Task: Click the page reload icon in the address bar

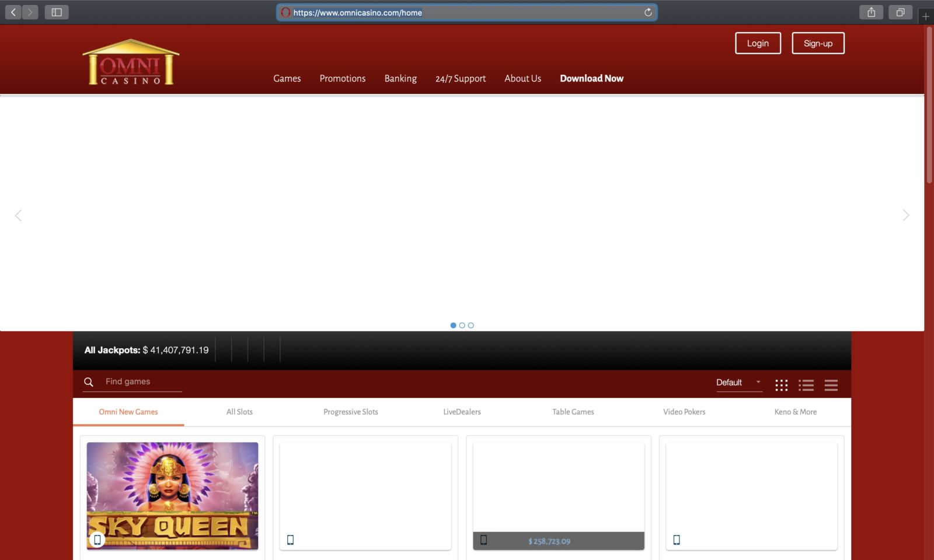Action: click(648, 12)
